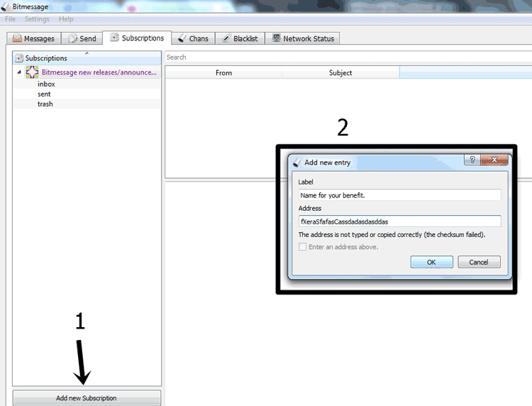This screenshot has height=406, width=532.
Task: Click the Bitmessage subscription identicon
Action: (32, 72)
